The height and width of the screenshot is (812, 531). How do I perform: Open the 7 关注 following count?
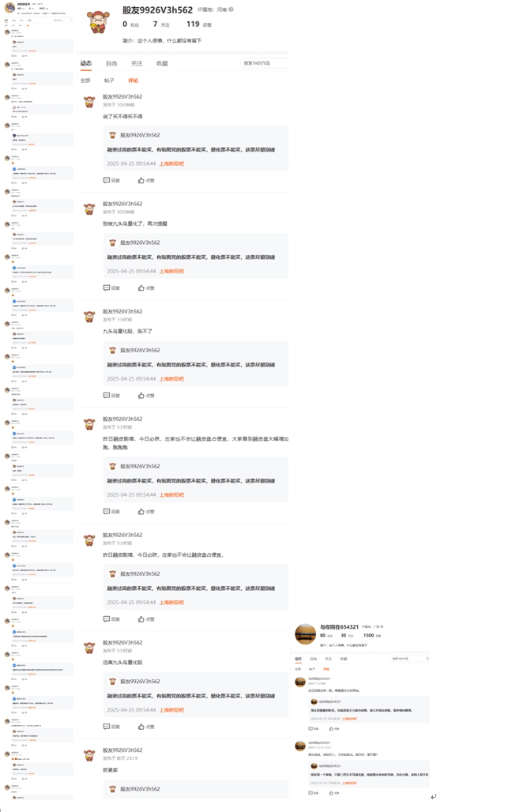coord(161,24)
